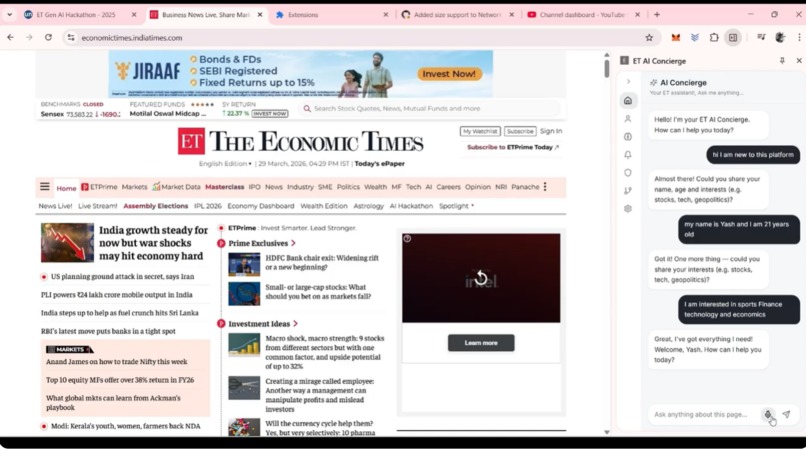
Task: Close the ET AI Concierge side panel
Action: tap(799, 61)
